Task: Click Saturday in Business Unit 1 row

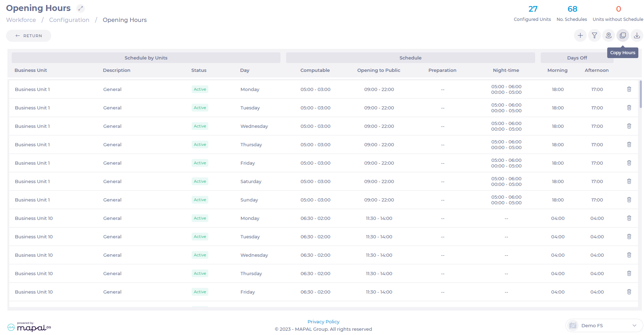Action: tap(251, 181)
